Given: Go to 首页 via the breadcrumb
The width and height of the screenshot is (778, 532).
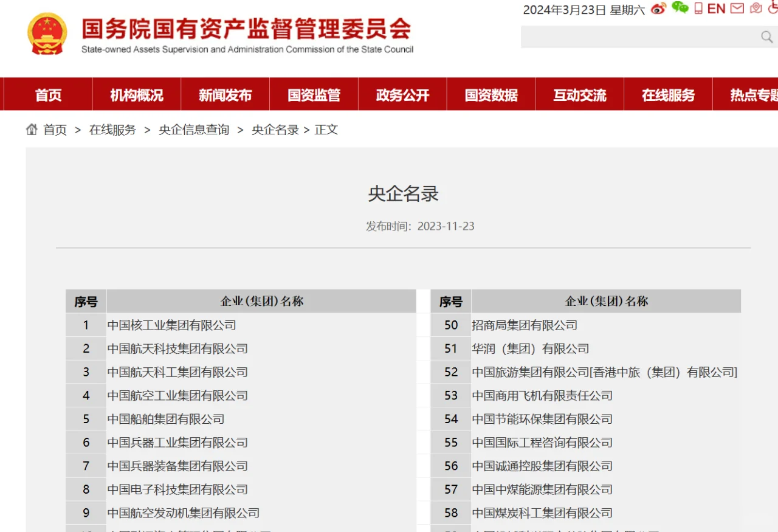Looking at the screenshot, I should tap(55, 130).
